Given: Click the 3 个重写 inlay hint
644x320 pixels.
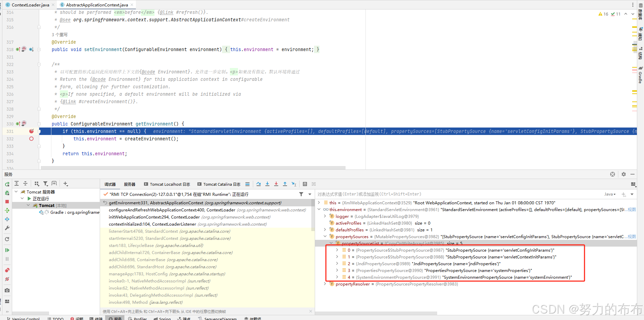Looking at the screenshot, I should [x=59, y=35].
